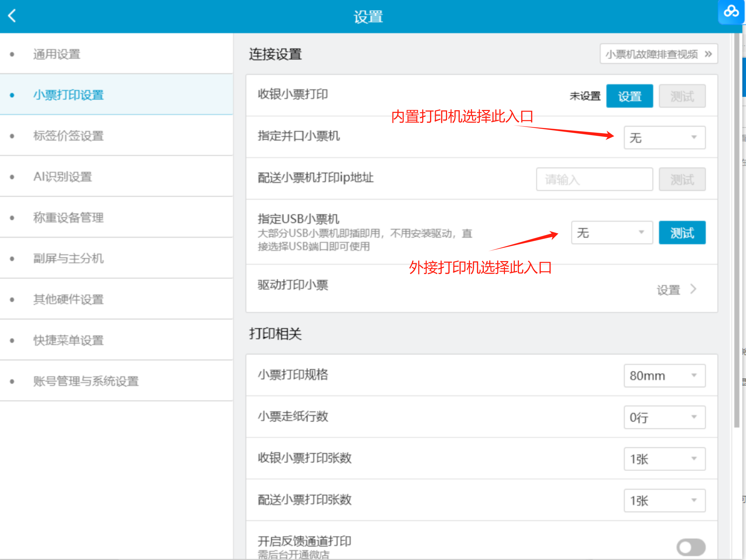Click 设置 for 收银小票打印
The image size is (746, 560).
pos(629,96)
